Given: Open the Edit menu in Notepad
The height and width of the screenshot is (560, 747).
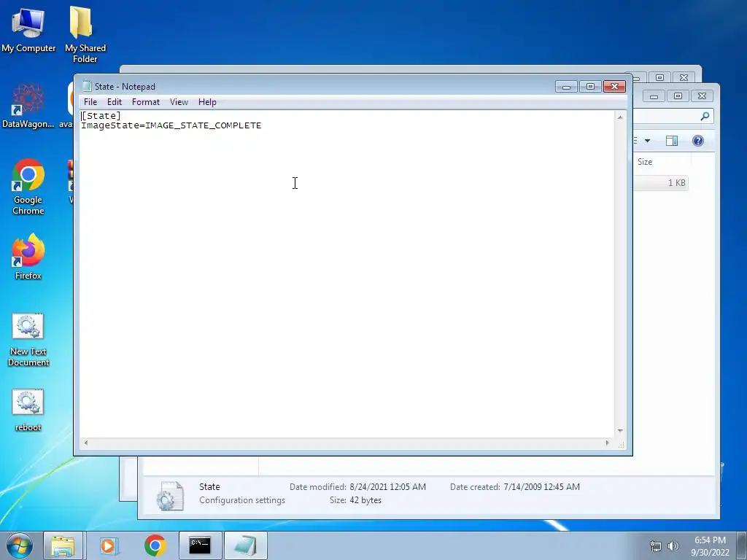Looking at the screenshot, I should tap(115, 102).
